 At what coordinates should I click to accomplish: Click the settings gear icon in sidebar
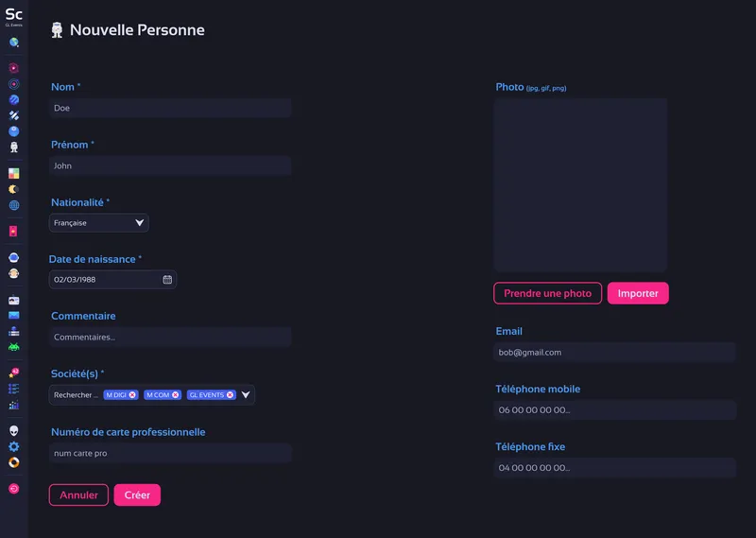click(14, 446)
